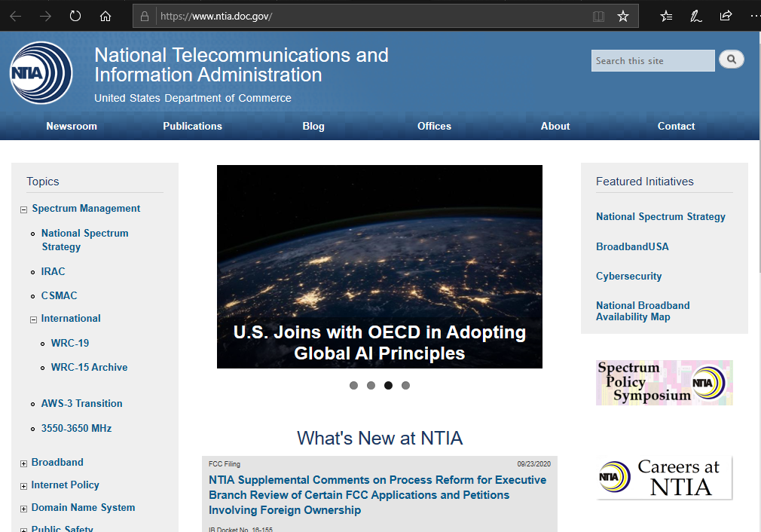Open the CSMAC topic link
Viewport: 761px width, 532px height.
[x=60, y=295]
